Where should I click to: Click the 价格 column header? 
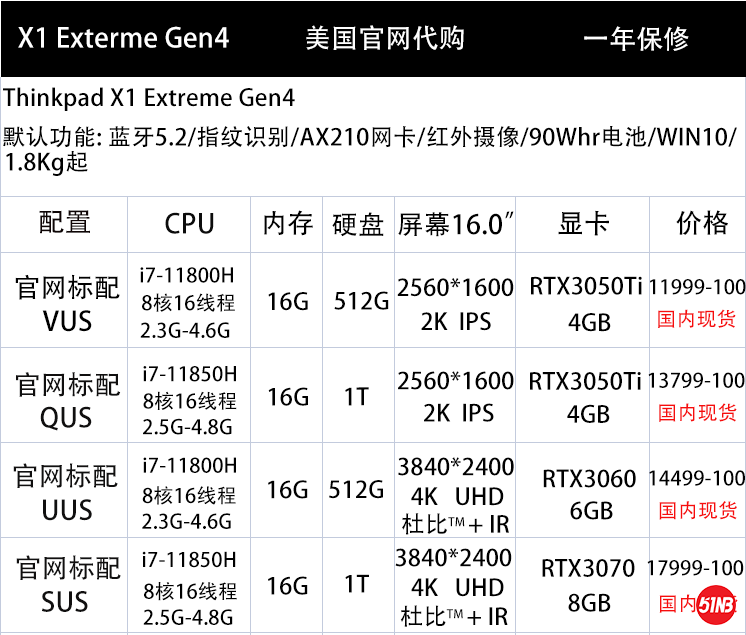point(702,222)
